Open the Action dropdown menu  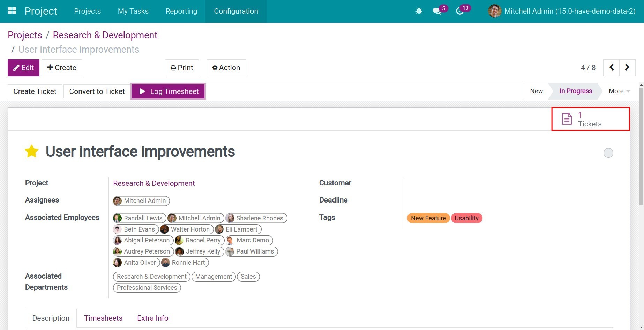[x=226, y=68]
